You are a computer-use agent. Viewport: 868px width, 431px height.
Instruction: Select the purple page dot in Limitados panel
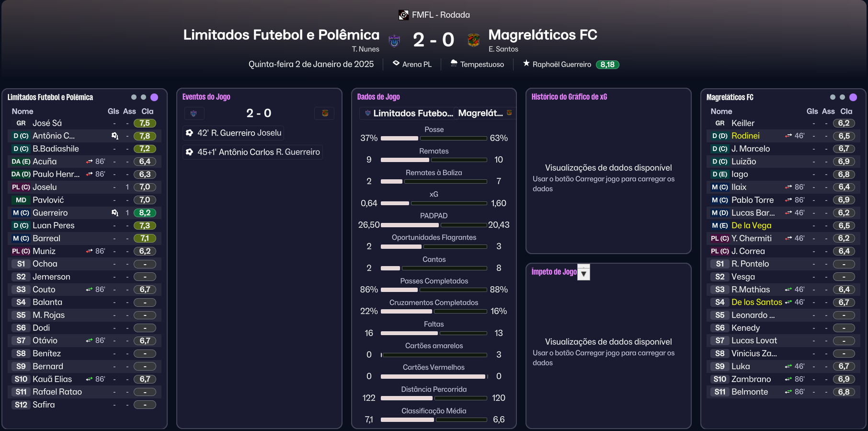coord(154,97)
